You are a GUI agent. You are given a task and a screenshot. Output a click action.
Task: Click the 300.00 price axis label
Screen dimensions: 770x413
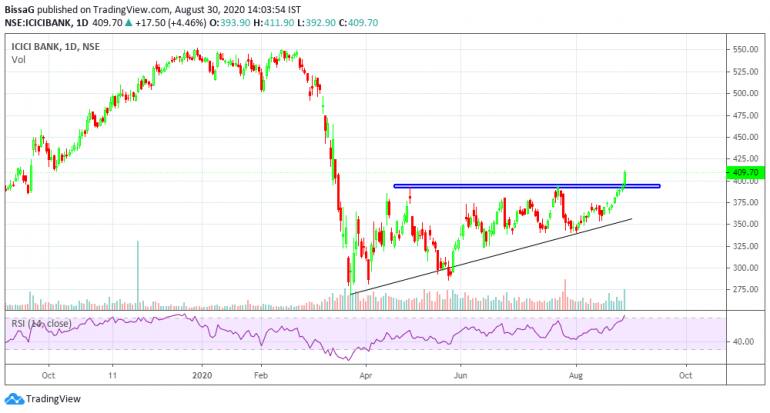point(745,268)
